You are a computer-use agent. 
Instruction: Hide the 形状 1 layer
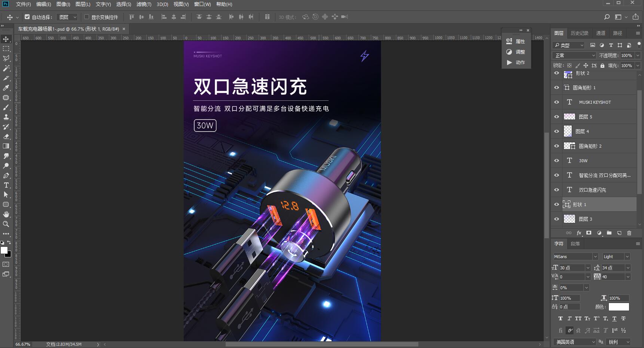click(x=556, y=205)
